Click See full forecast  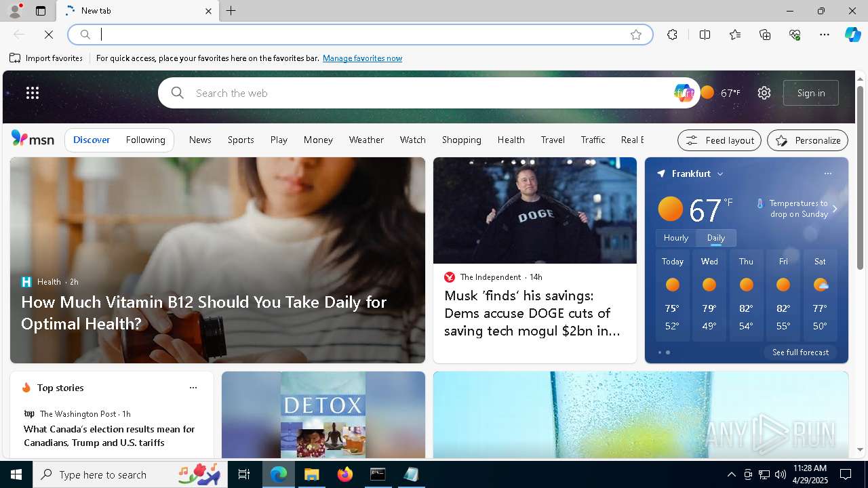[800, 352]
